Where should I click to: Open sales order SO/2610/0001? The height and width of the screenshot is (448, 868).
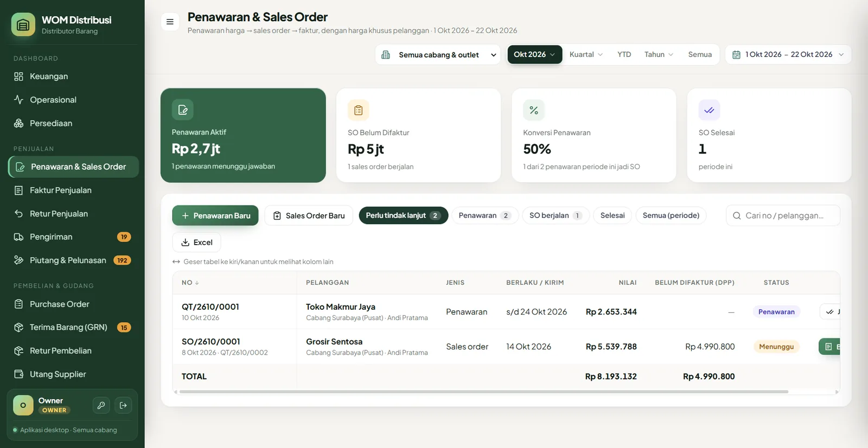click(211, 342)
